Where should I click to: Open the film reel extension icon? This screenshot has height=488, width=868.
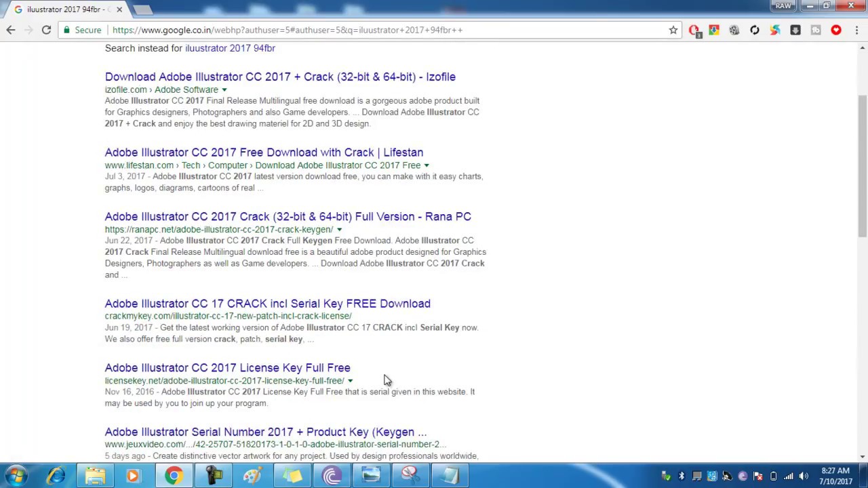point(734,30)
